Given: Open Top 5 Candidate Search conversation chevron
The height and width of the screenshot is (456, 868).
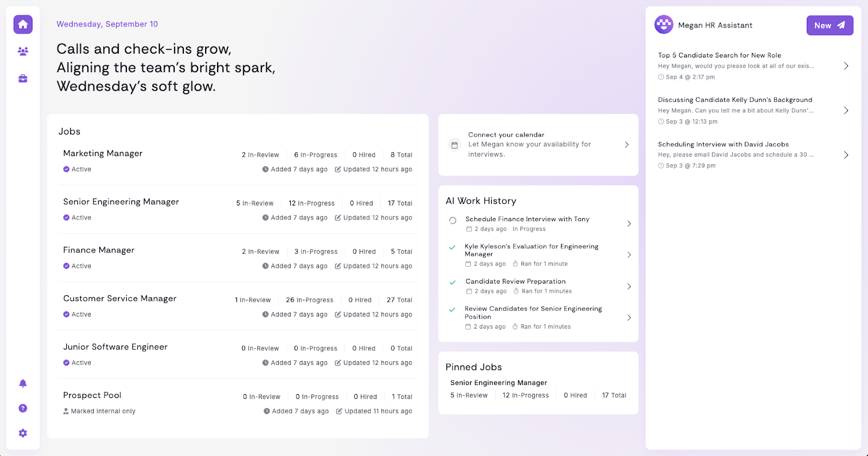Looking at the screenshot, I should (x=846, y=66).
